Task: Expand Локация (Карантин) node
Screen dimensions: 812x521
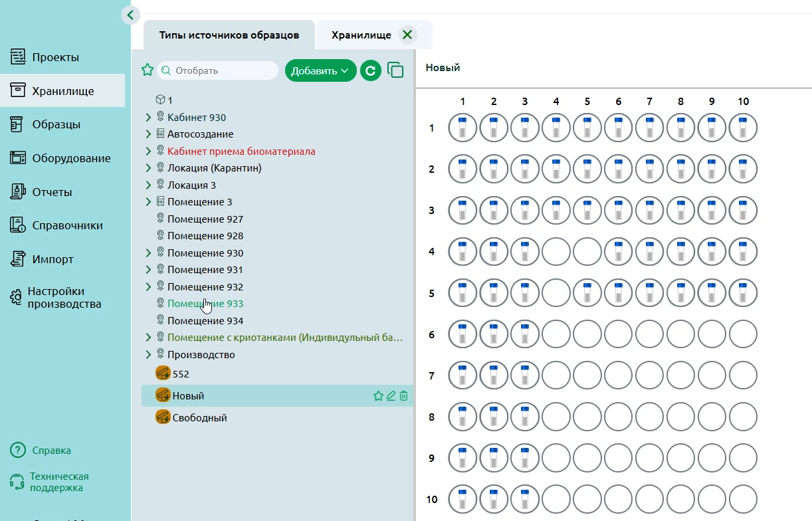Action: click(148, 168)
